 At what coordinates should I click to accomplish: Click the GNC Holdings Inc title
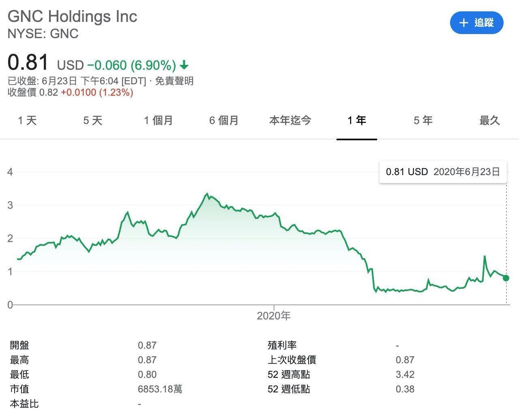[73, 17]
